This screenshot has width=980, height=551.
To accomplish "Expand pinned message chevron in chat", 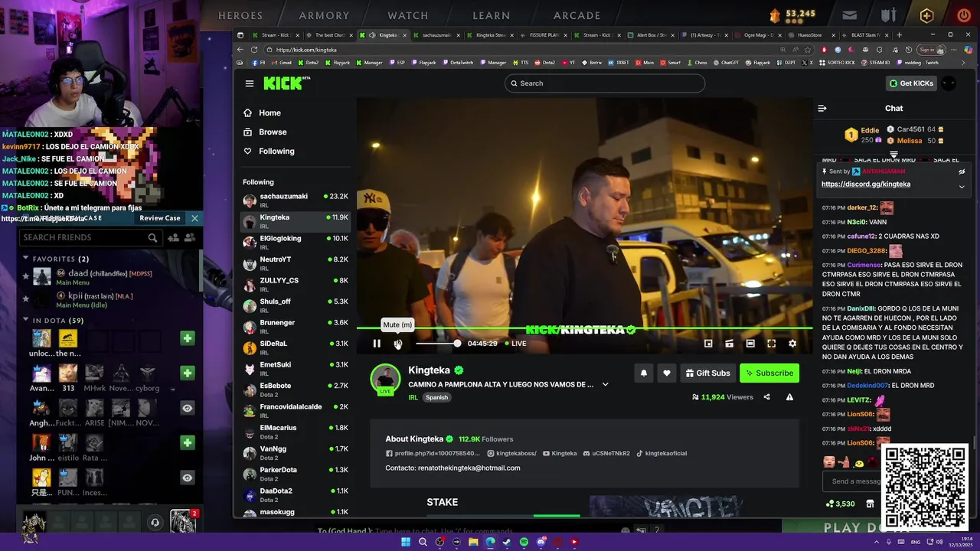I will (x=962, y=186).
